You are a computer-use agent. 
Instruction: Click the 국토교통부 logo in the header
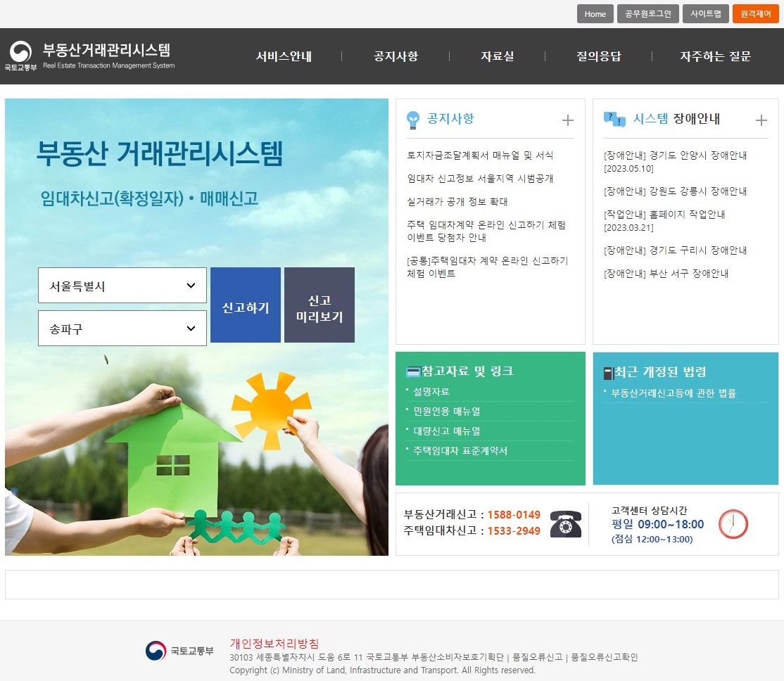tap(21, 52)
